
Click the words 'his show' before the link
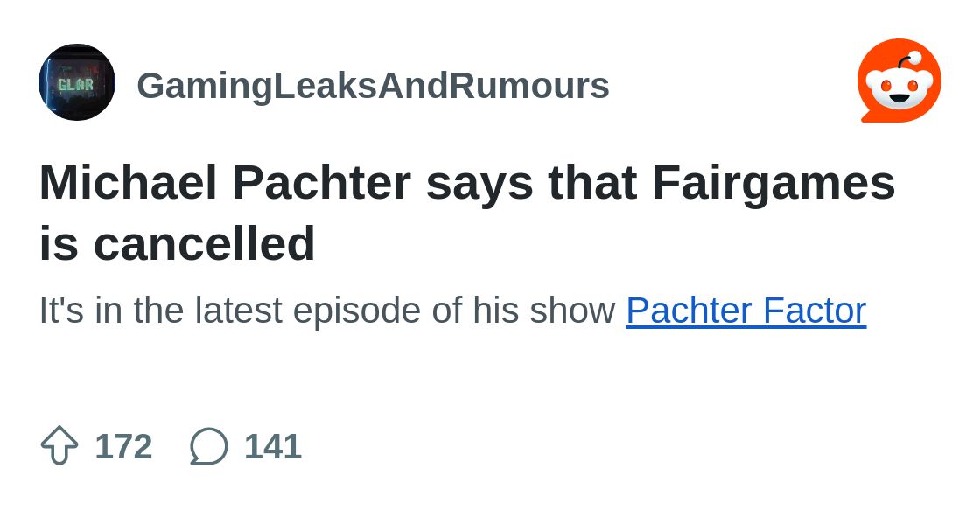(x=544, y=311)
